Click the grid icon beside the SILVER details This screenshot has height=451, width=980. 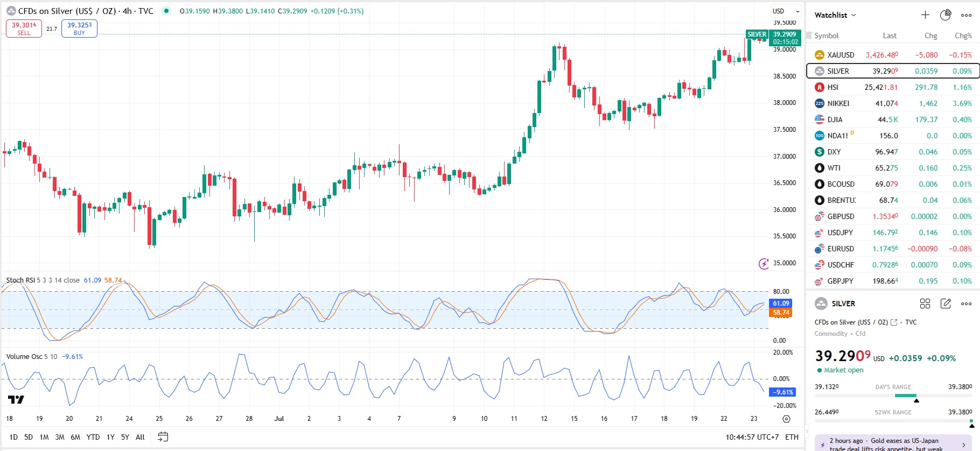tap(925, 304)
